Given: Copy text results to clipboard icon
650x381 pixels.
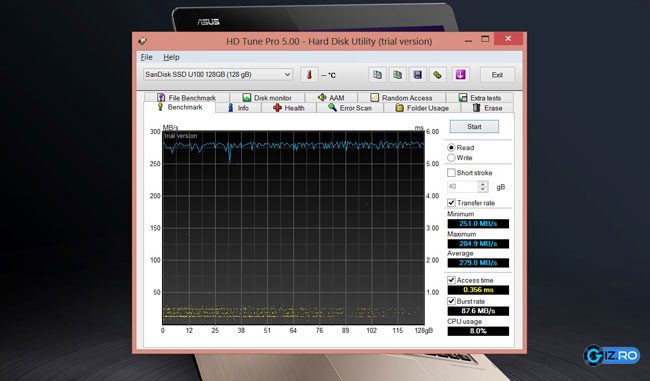Looking at the screenshot, I should pos(377,75).
